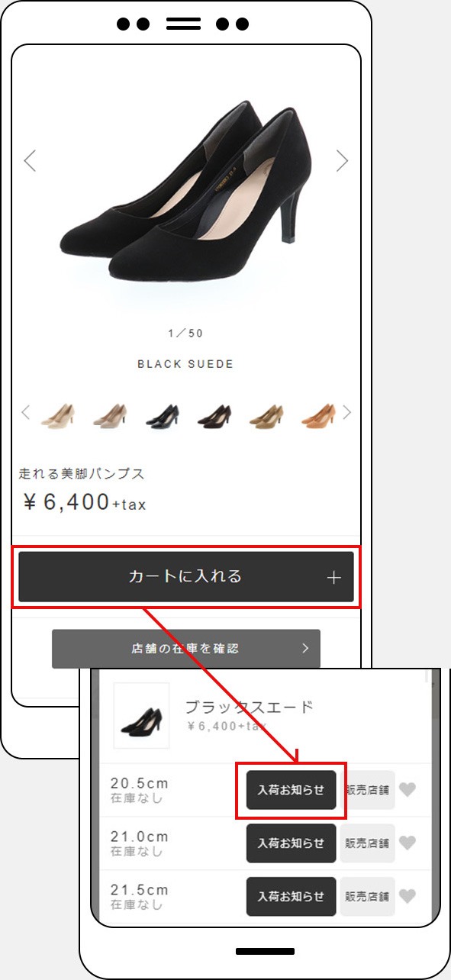Open the ブラックスエード product thumbnail
This screenshot has height=980, width=451.
click(x=141, y=716)
